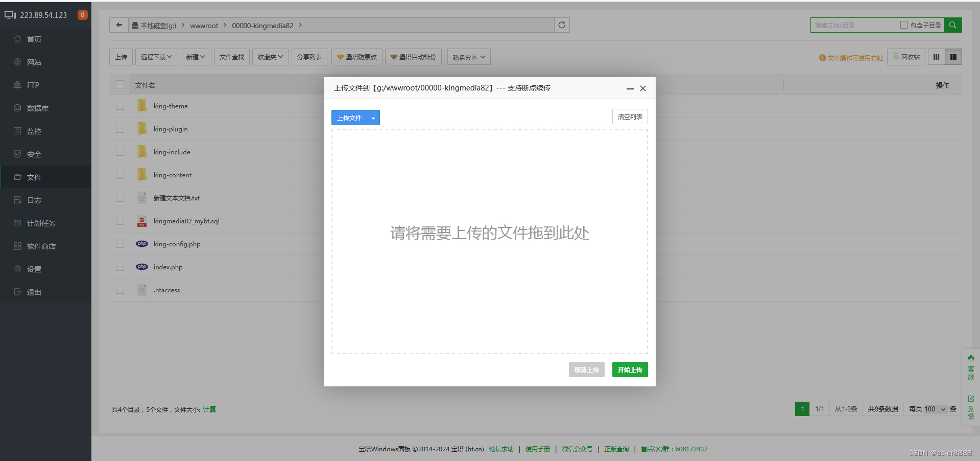The image size is (980, 461).
Task: Switch to grid view icon
Action: pyautogui.click(x=936, y=57)
